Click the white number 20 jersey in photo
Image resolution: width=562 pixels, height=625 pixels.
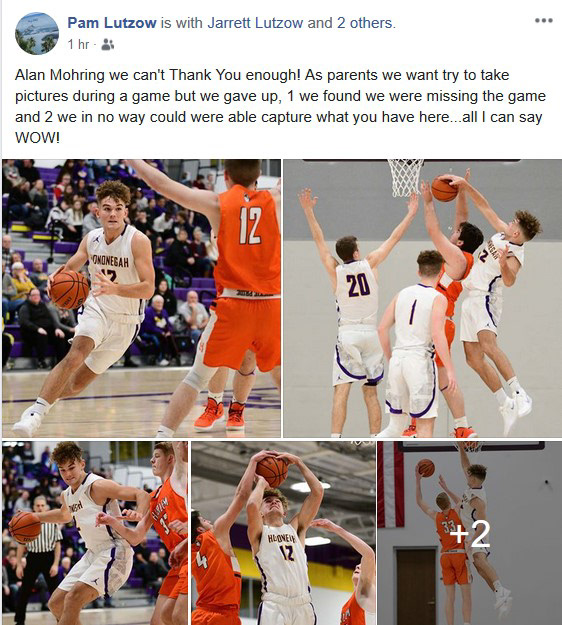[357, 291]
